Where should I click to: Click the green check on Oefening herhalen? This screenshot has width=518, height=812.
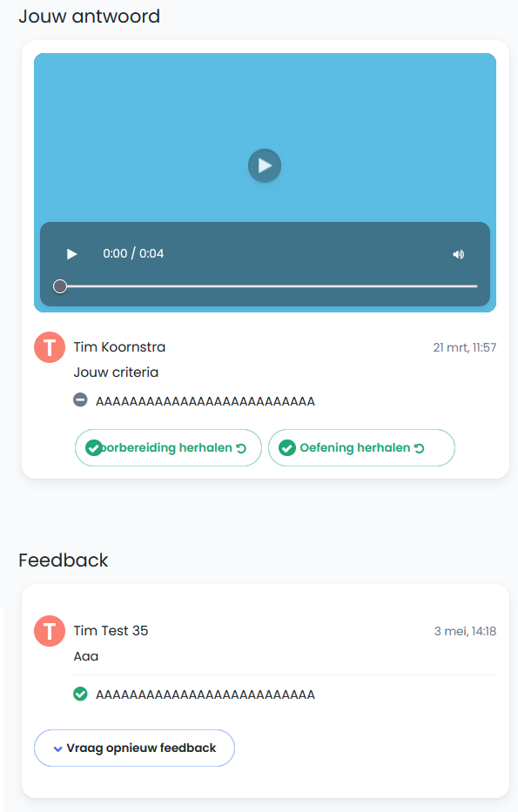[287, 447]
